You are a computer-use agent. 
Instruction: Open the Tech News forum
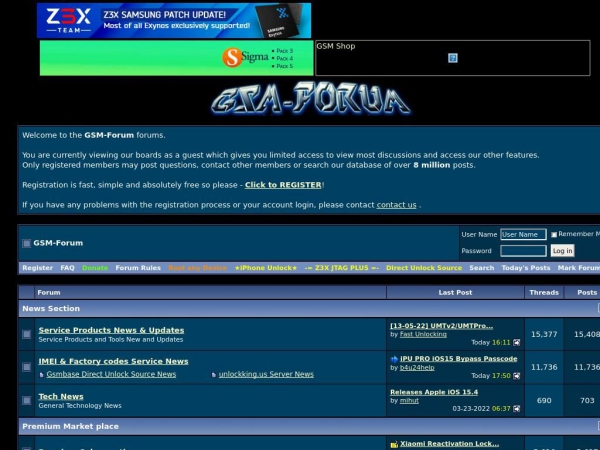61,396
